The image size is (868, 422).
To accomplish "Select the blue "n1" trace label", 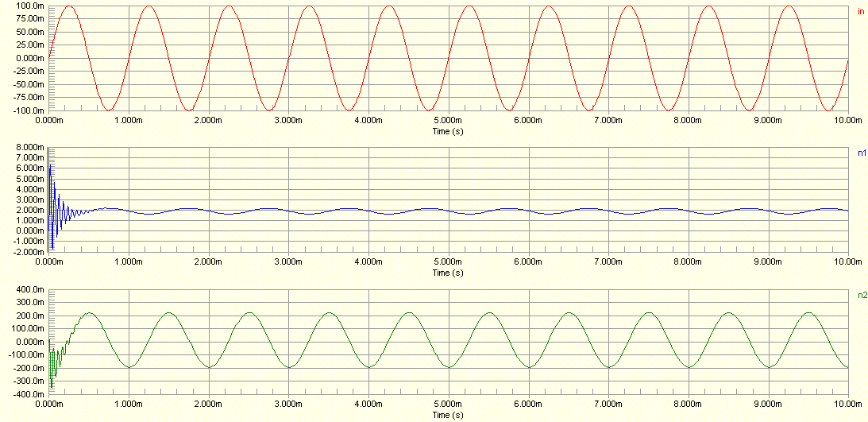I will pyautogui.click(x=862, y=153).
